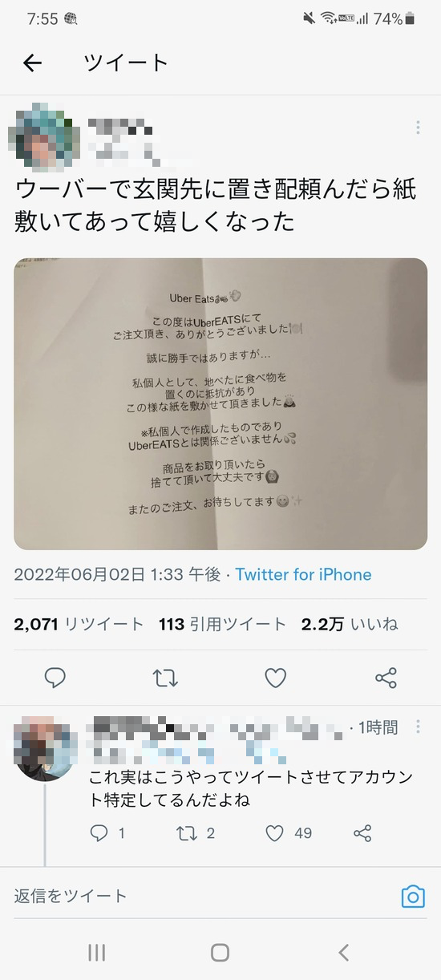Open the main tweet's three-dot menu
The width and height of the screenshot is (441, 980).
[418, 128]
